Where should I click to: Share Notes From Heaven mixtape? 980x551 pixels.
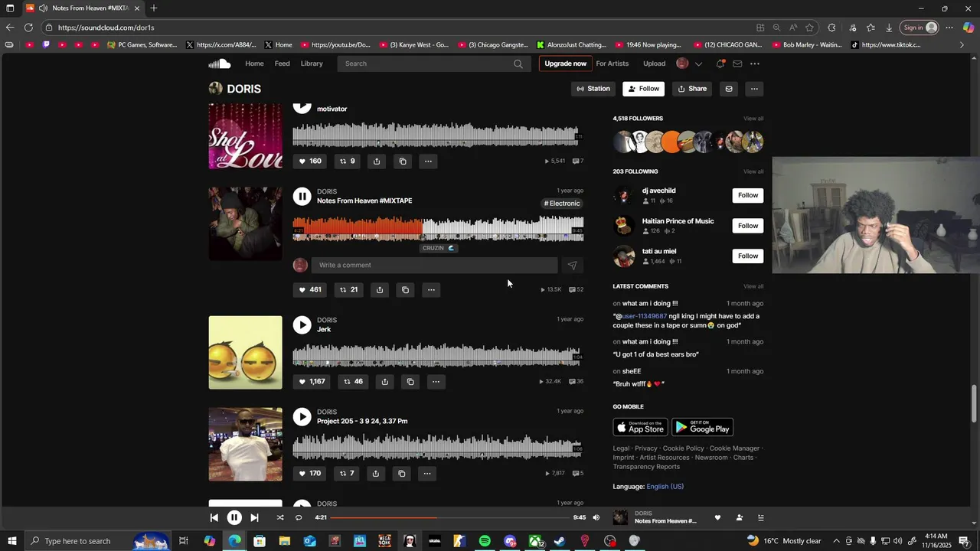tap(380, 289)
